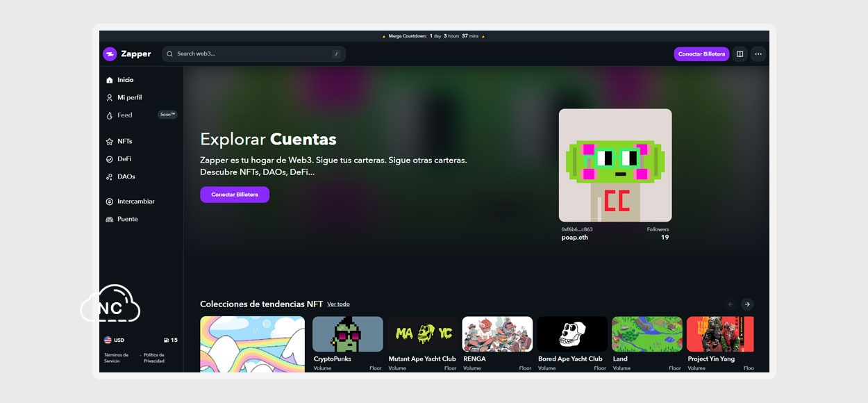Open the Bored Ape Yacht Club card
Viewport: 868px width, 403px height.
coord(572,344)
